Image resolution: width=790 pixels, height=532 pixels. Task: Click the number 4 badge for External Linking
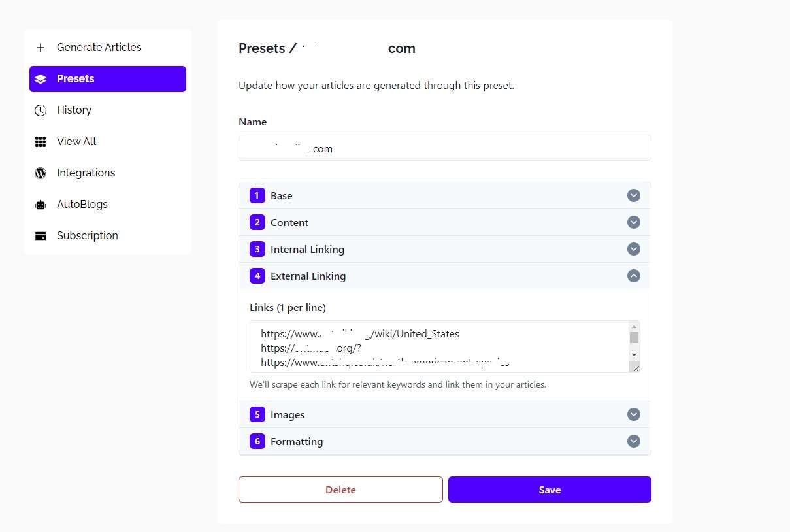(257, 276)
